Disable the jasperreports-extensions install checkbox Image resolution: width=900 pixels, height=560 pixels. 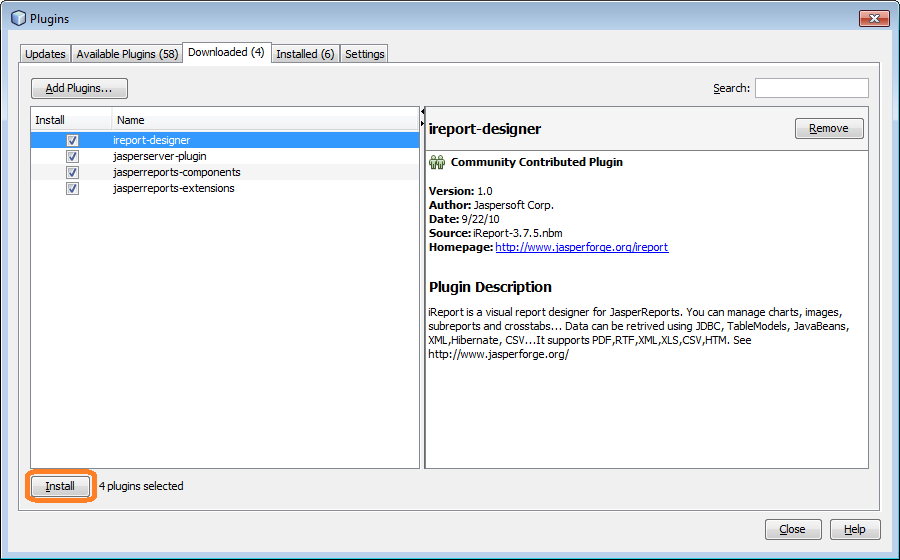pyautogui.click(x=72, y=189)
